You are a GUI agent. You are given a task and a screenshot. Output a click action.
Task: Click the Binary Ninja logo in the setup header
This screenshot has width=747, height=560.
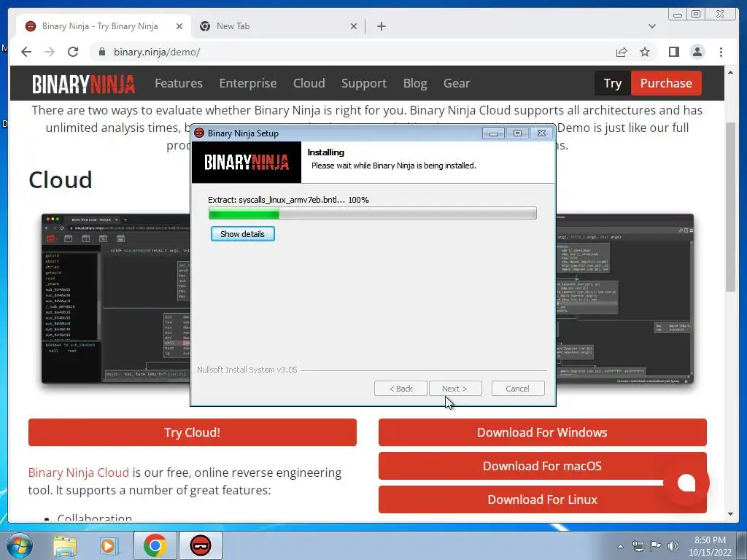coord(247,163)
